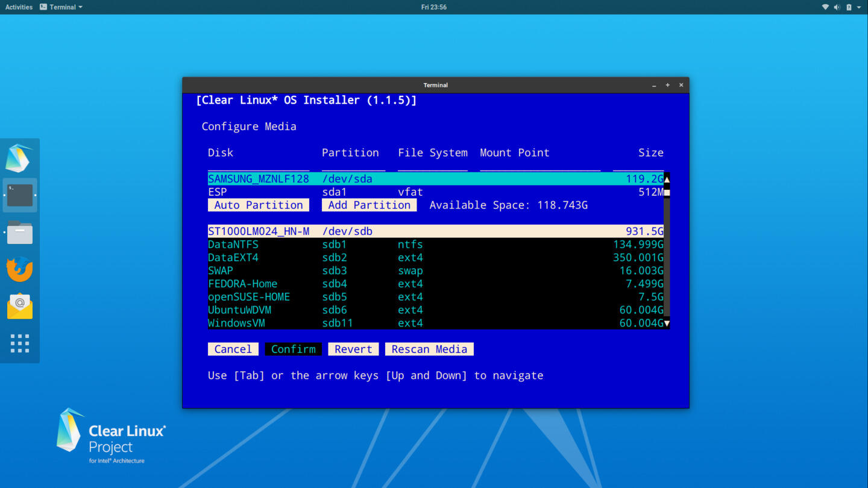Select the WindowsVM sdb11 partition
Screen dimensions: 868x488
[435, 324]
